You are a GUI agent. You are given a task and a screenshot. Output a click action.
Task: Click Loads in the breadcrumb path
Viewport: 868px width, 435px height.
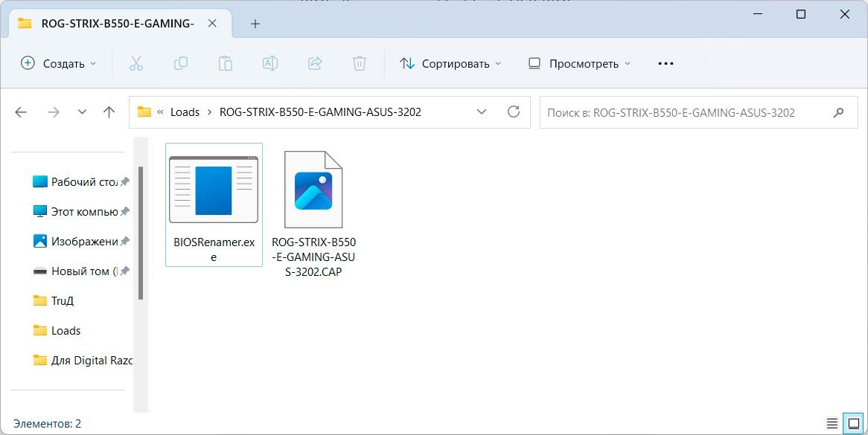[185, 112]
